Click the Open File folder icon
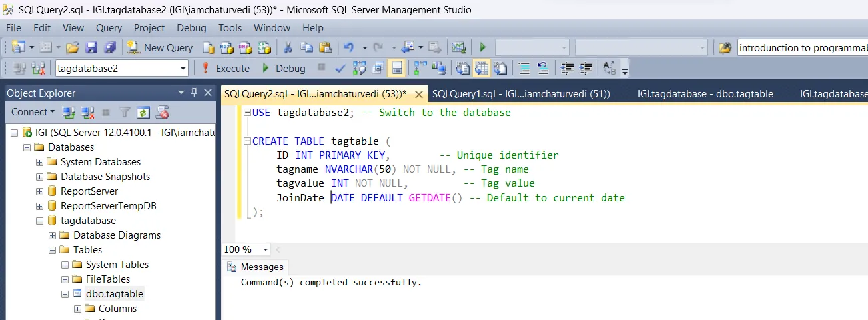The width and height of the screenshot is (868, 320). (x=73, y=47)
